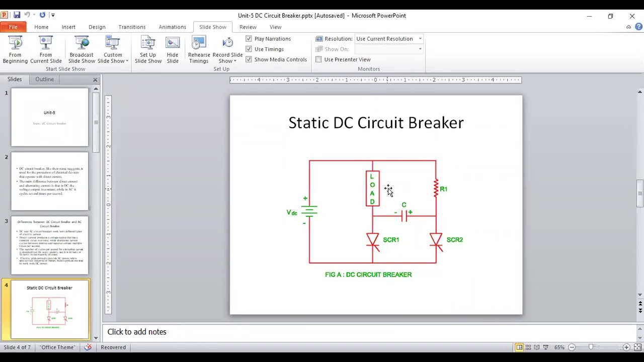Select slide 4 thumbnail Static DC Circuit Breaker
This screenshot has height=362, width=644.
tap(50, 310)
